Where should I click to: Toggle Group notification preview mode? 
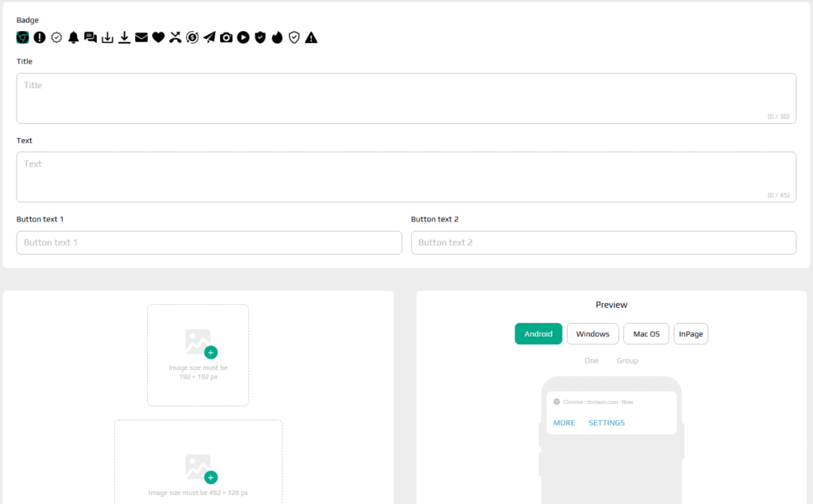point(627,361)
